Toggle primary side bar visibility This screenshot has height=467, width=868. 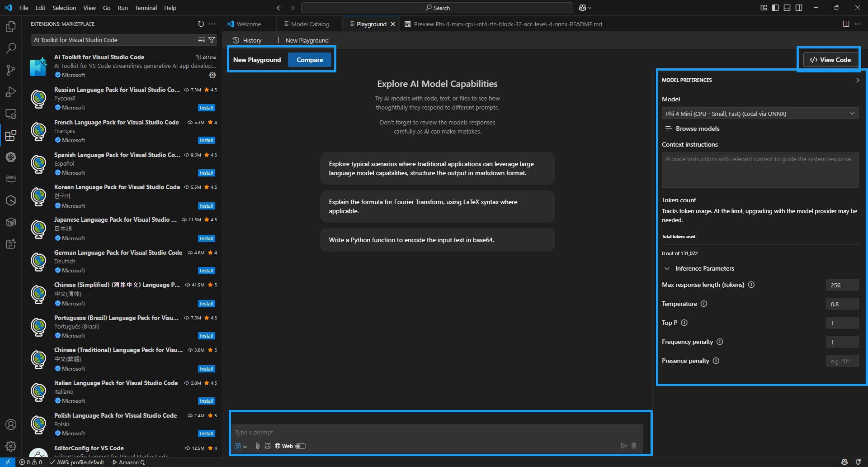click(775, 8)
